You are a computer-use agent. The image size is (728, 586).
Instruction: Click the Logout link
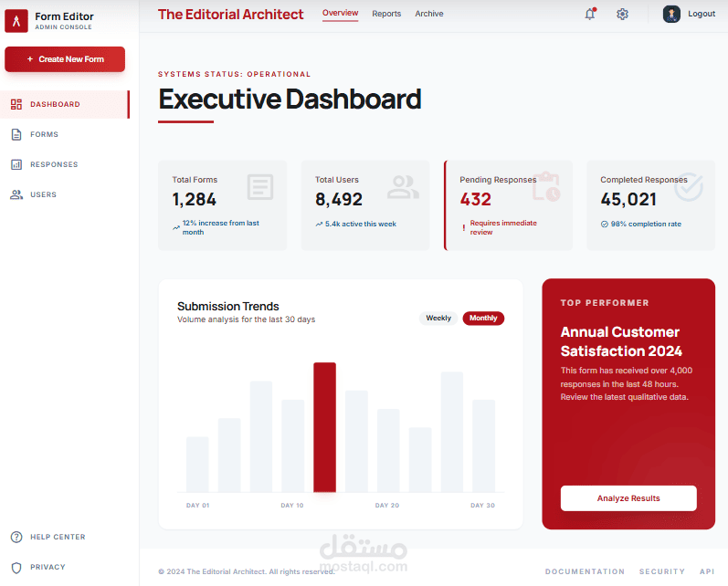pos(702,14)
